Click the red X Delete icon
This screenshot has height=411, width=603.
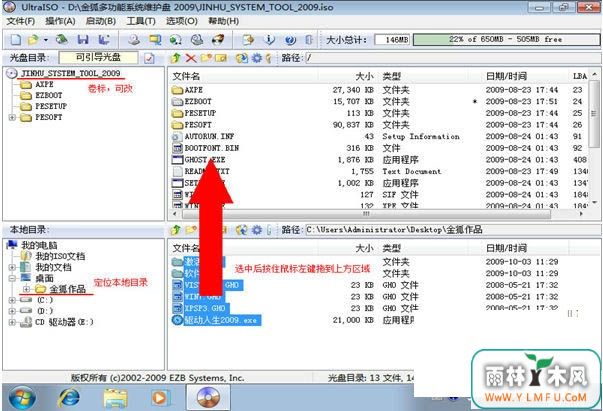tap(191, 58)
